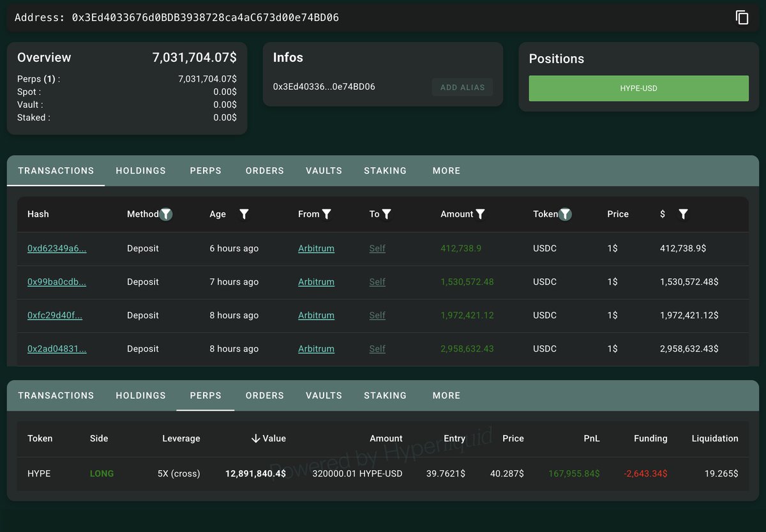
Task: Click the funding value -2,643.34$
Action: (x=645, y=474)
